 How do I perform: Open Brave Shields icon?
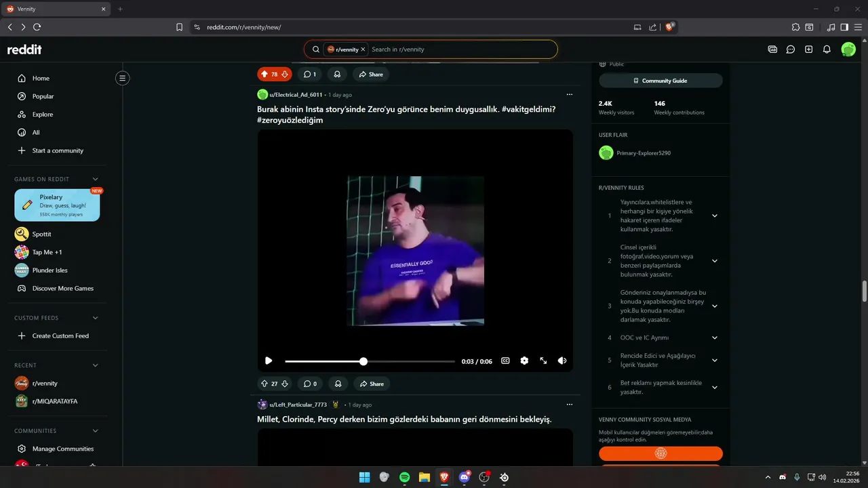670,27
